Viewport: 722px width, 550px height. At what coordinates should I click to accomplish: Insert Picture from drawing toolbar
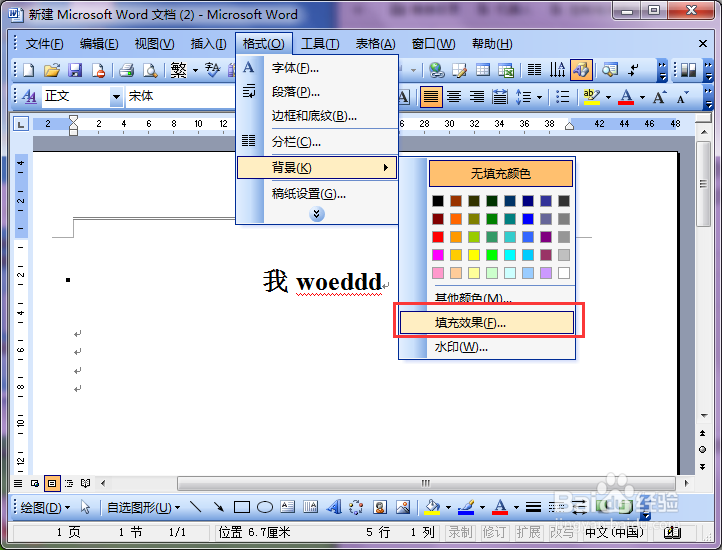pyautogui.click(x=403, y=507)
